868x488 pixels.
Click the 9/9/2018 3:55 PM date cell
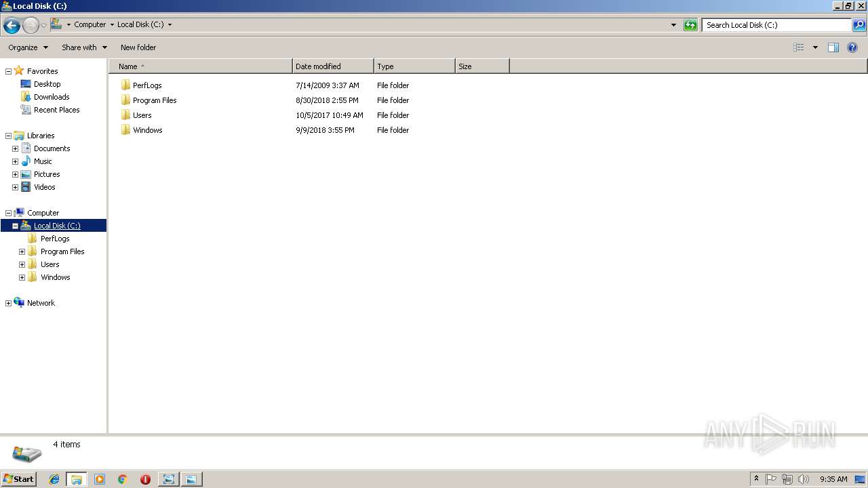click(325, 130)
